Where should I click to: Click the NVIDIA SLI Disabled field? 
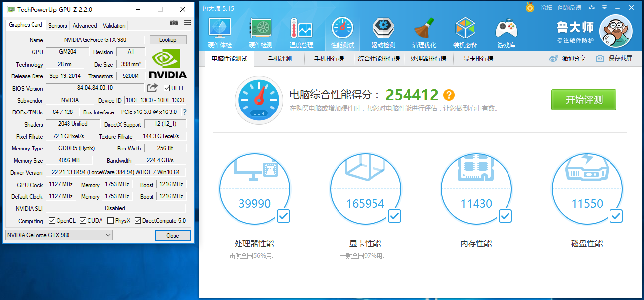(x=116, y=208)
